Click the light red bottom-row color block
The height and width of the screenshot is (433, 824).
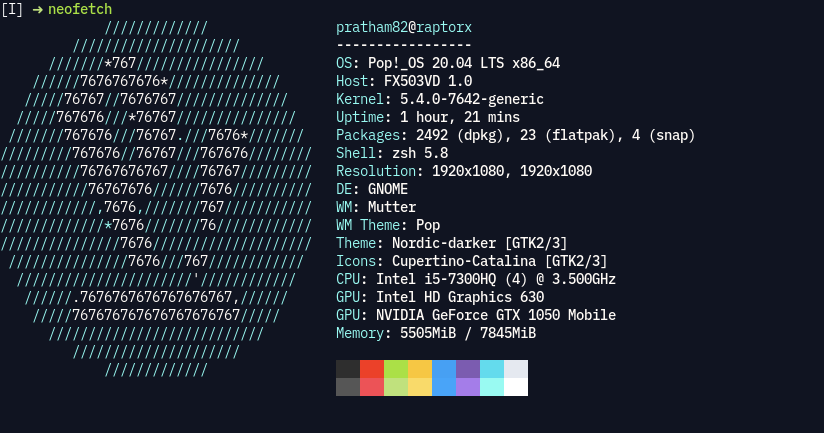372,387
